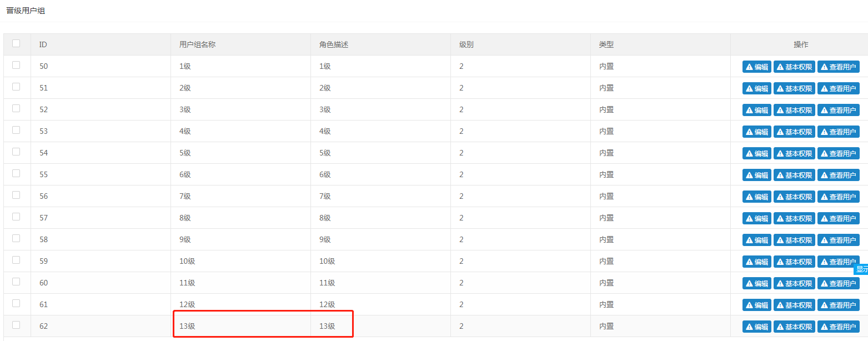Open 基本权限 for the 5级 group
The image size is (868, 341).
coord(794,153)
